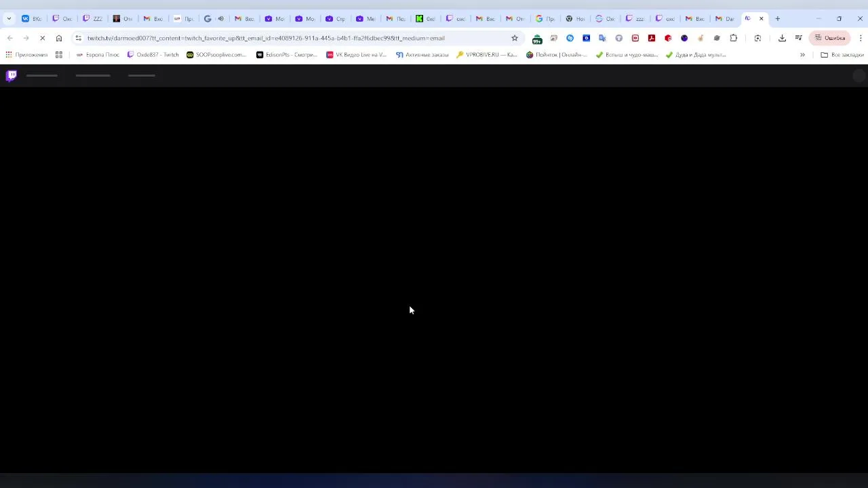Image resolution: width=868 pixels, height=488 pixels.
Task: Click the Ошибка profile error button
Action: (830, 38)
